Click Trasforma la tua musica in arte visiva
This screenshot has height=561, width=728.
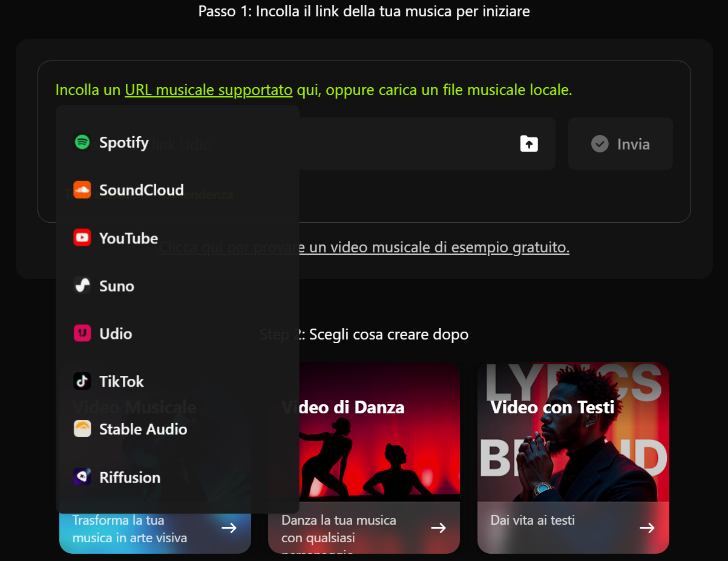[130, 529]
